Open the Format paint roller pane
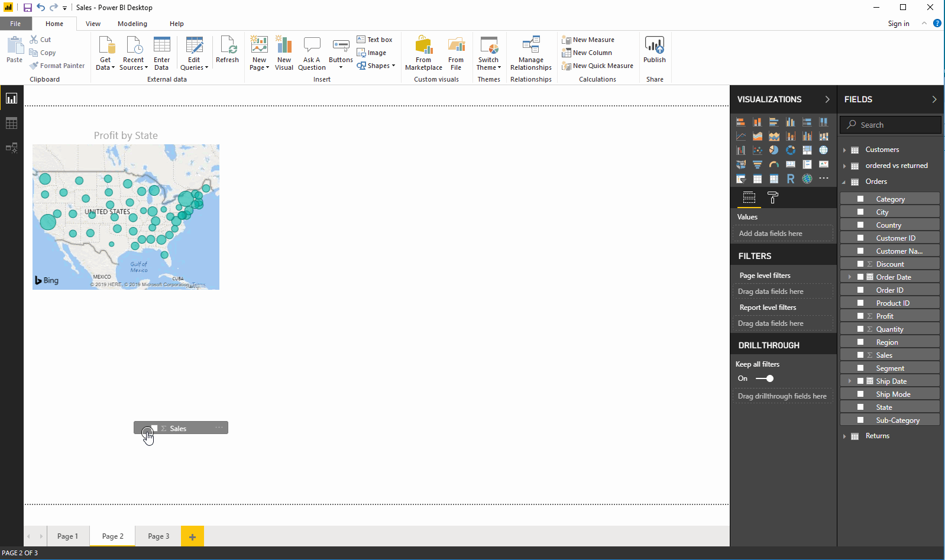Viewport: 945px width, 560px height. pyautogui.click(x=772, y=198)
